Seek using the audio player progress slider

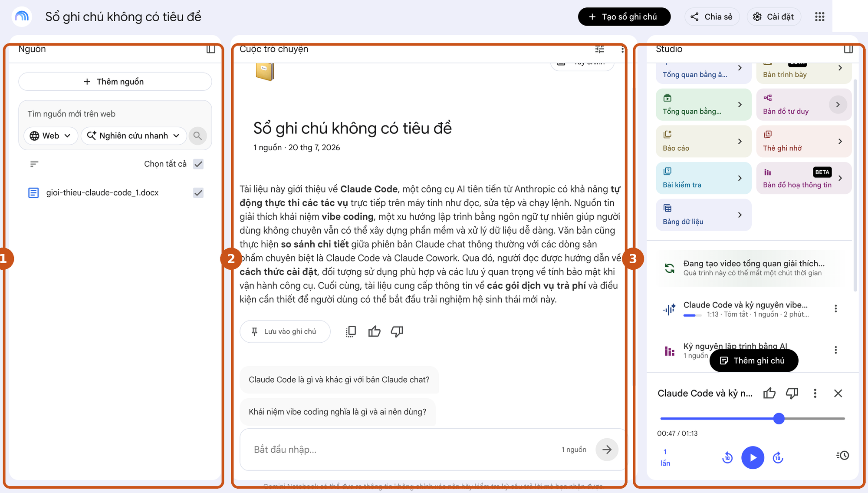[x=753, y=419]
